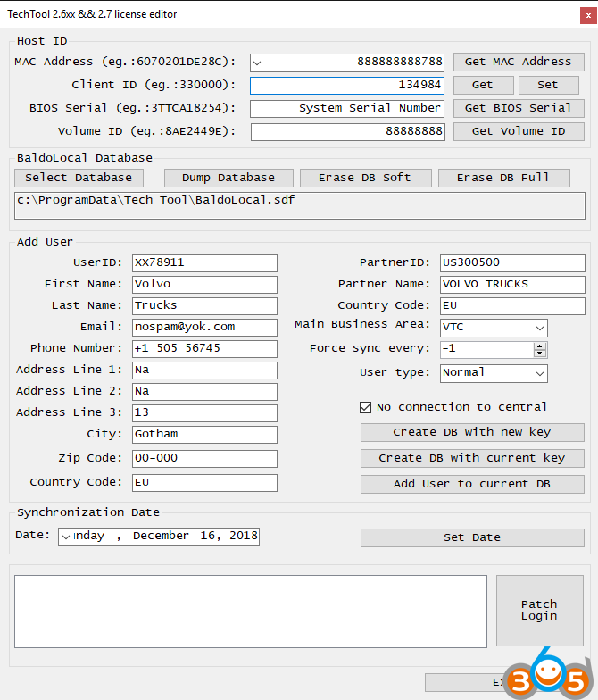Click Erase DB Full button
The width and height of the screenshot is (598, 700).
tap(503, 178)
